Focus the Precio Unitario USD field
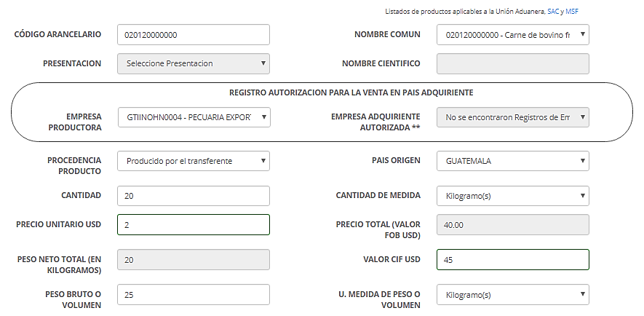 click(x=194, y=225)
